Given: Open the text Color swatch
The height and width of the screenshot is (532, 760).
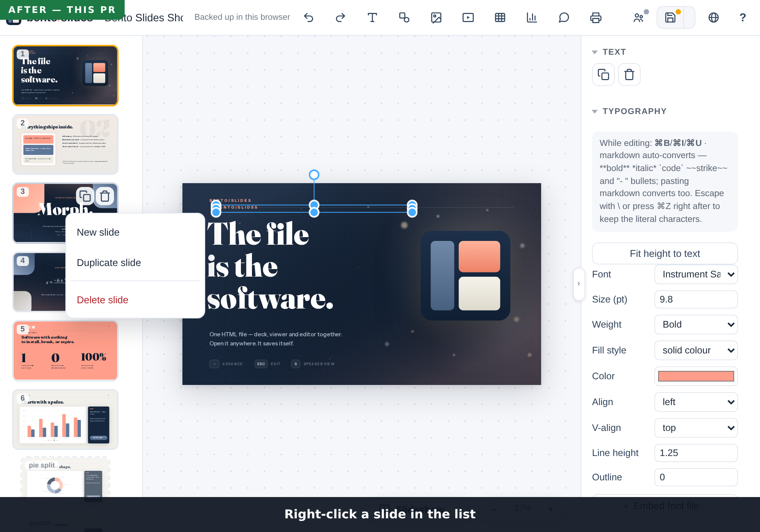Looking at the screenshot, I should point(696,376).
